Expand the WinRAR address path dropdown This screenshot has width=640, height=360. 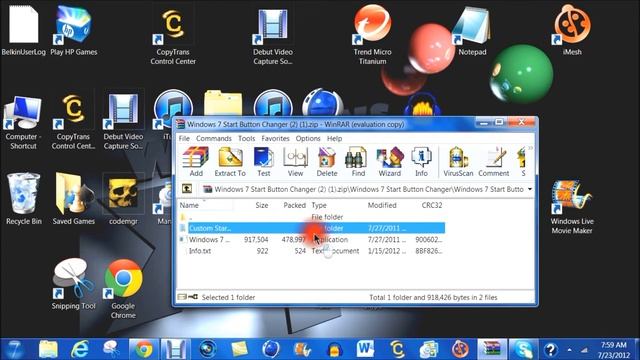pos(530,189)
